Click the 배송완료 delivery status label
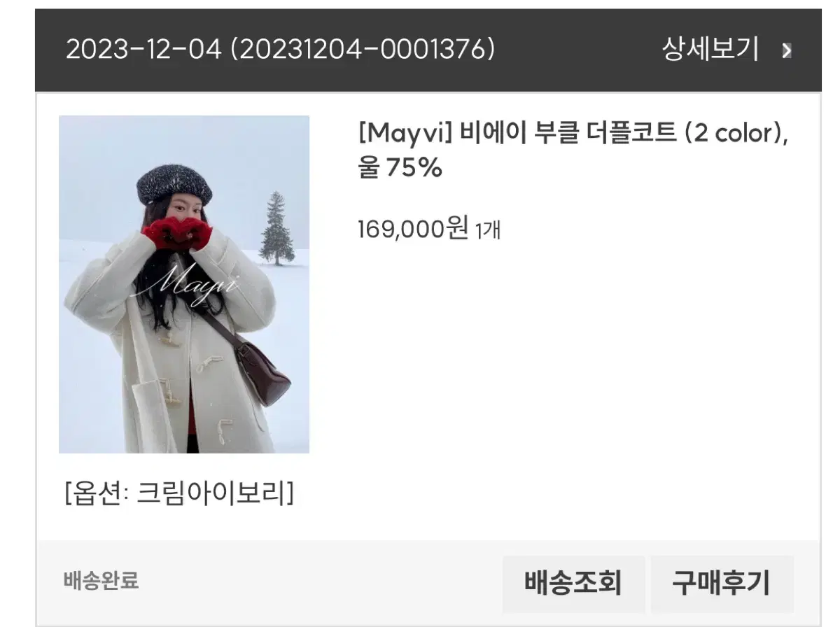 (x=101, y=581)
